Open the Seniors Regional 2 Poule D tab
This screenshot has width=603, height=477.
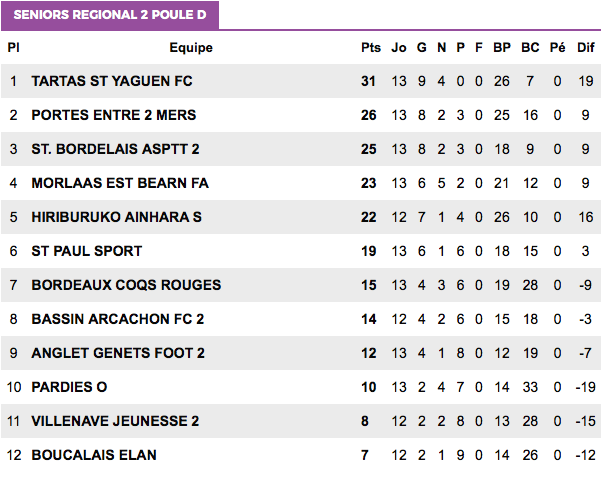[x=110, y=15]
